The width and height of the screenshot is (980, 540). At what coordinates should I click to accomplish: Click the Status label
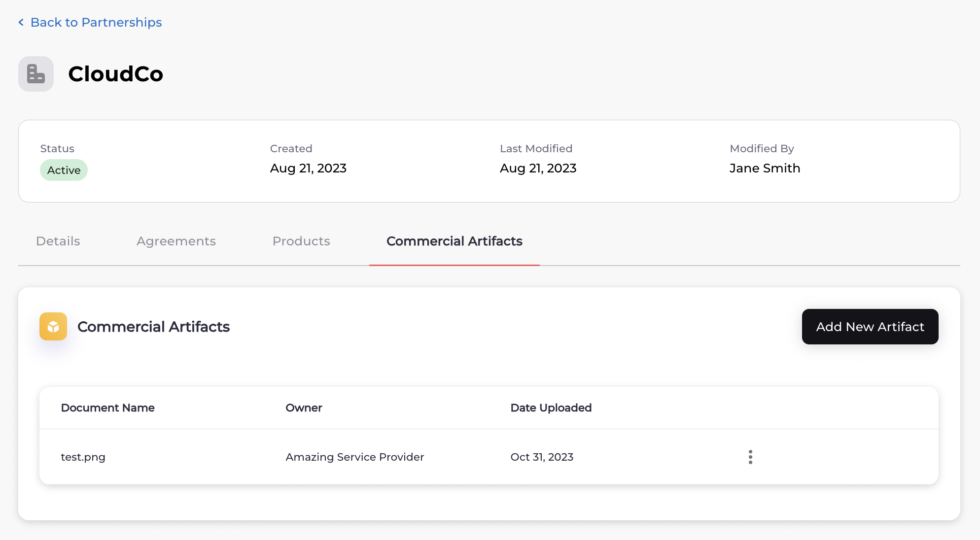click(57, 148)
